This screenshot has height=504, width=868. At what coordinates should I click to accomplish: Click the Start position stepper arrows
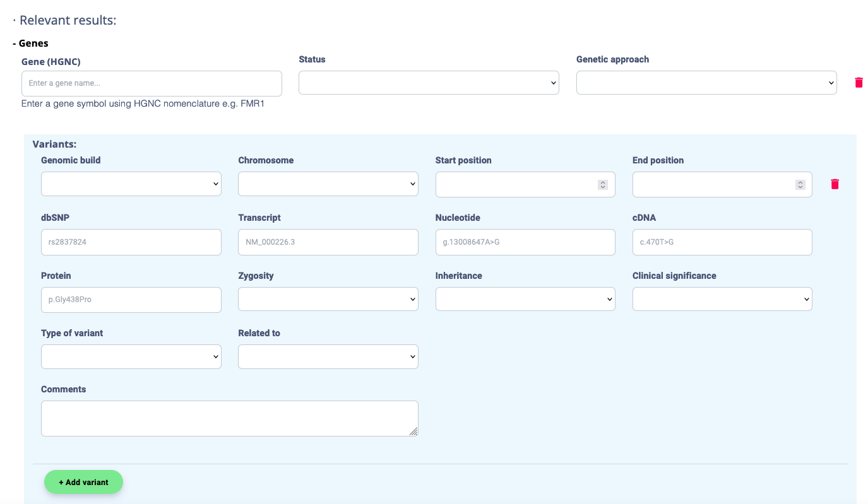602,185
